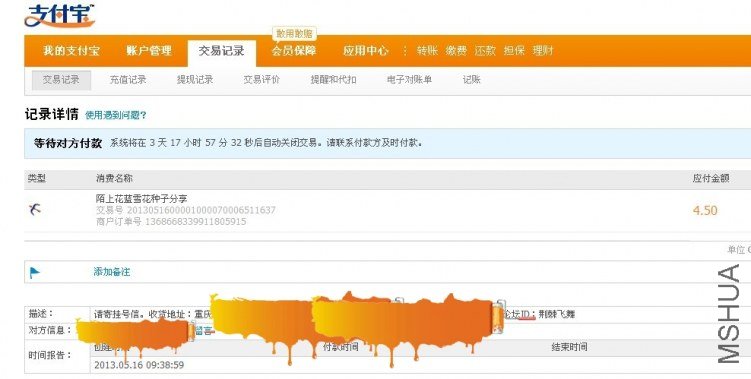Open the 提现记录 sub-navigation item
This screenshot has width=751, height=379.
195,80
